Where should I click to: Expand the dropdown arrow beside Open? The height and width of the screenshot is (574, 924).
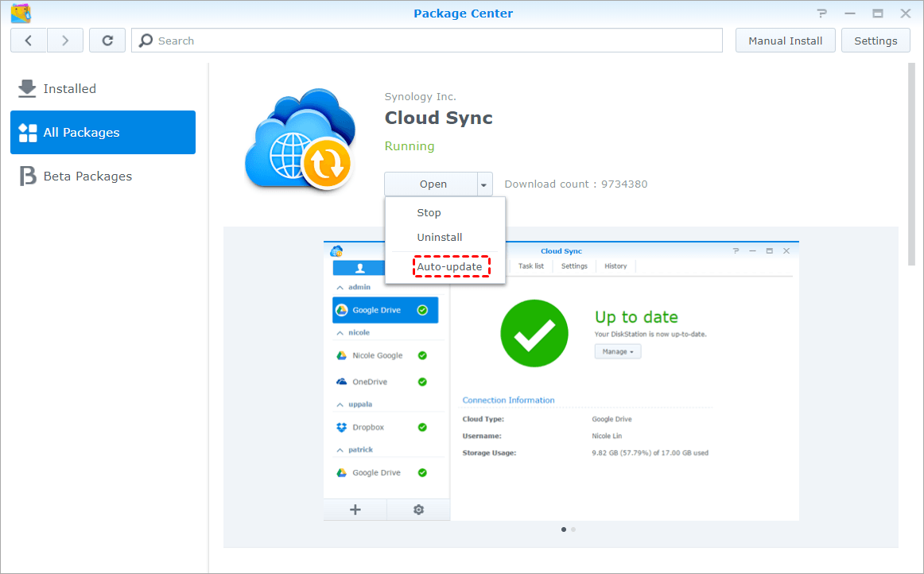click(x=483, y=184)
